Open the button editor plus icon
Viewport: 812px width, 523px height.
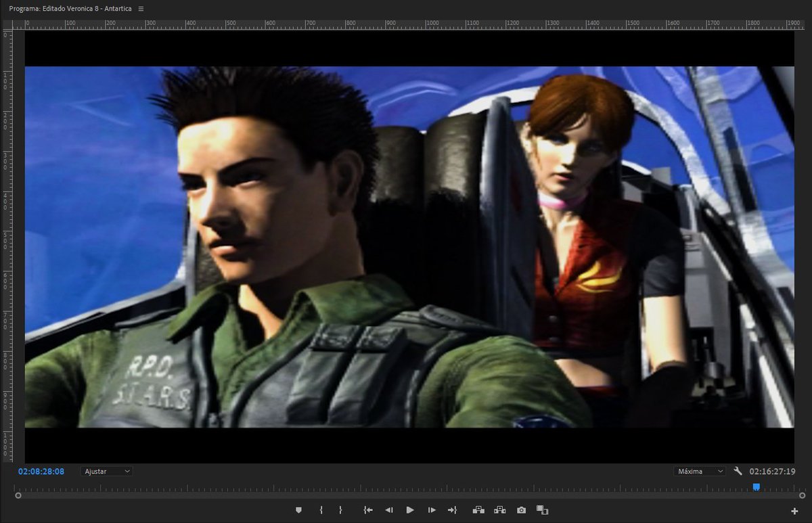click(x=794, y=511)
